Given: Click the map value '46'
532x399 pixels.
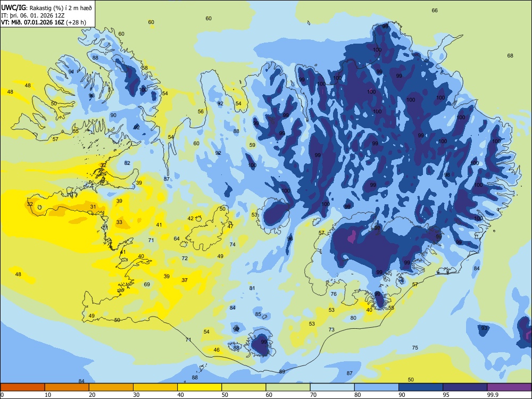Looking at the screenshot, I should pos(217,350).
